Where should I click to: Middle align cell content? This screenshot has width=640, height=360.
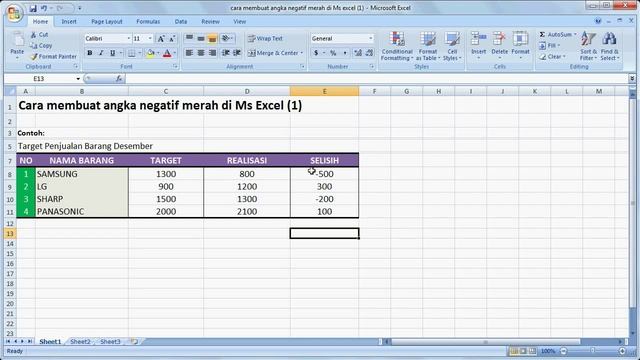pyautogui.click(x=201, y=39)
